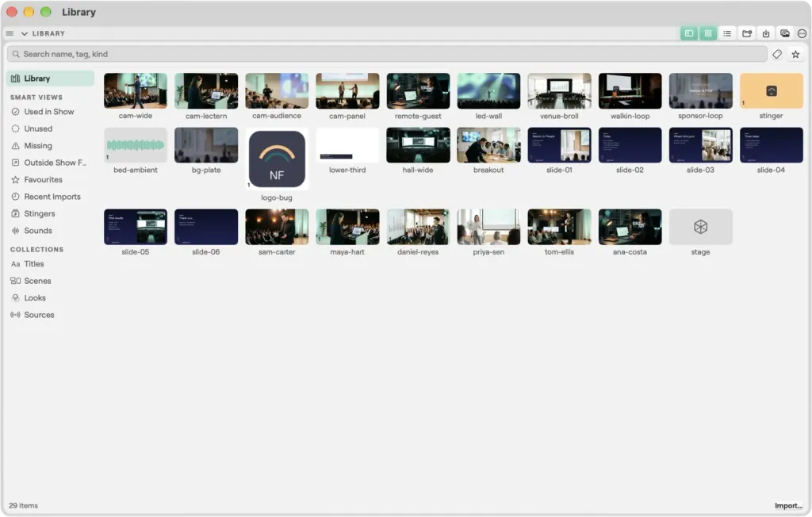Open Outside Show F… smart view

[x=50, y=162]
